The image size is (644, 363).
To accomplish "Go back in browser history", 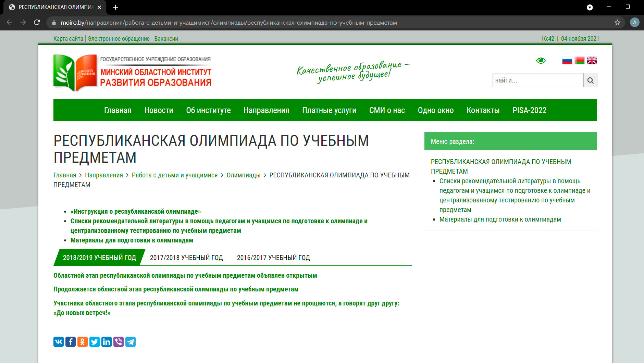I will tap(10, 22).
